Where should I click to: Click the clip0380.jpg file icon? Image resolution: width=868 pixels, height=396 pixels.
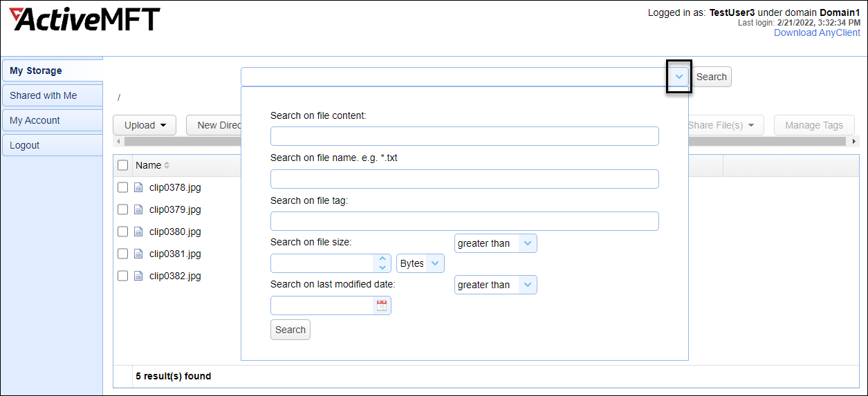click(138, 232)
